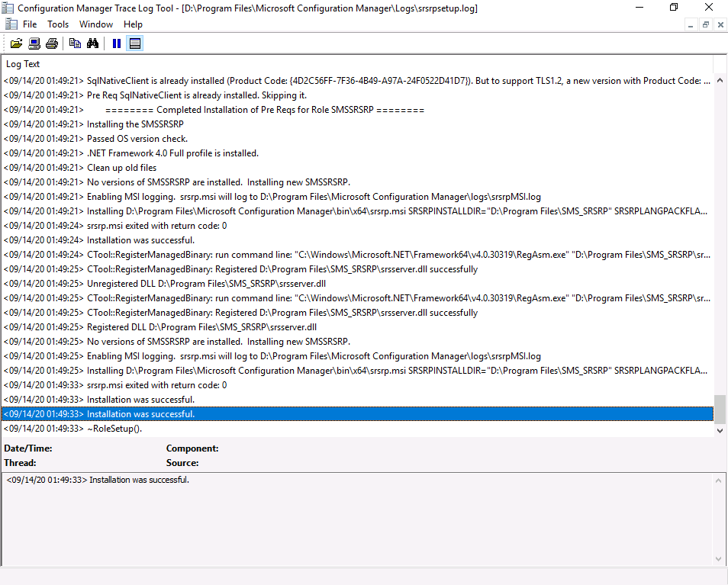This screenshot has height=585, width=728.
Task: Click the Source label in details pane
Action: click(182, 463)
